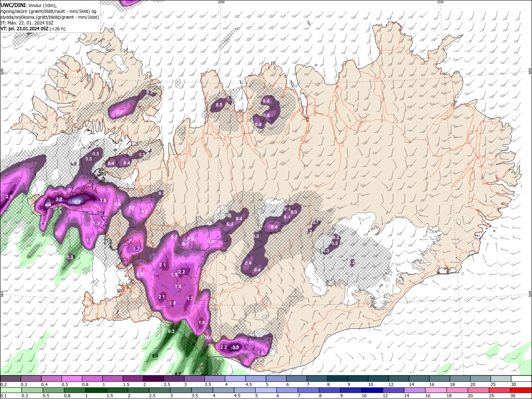Pick the dark purple top-row swatch starting at 2

(153, 379)
